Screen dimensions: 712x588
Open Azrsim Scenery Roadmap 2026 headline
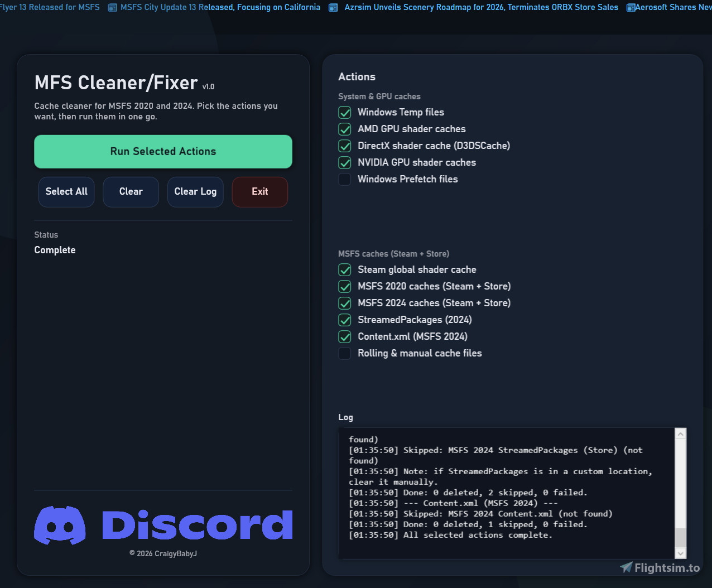(481, 7)
